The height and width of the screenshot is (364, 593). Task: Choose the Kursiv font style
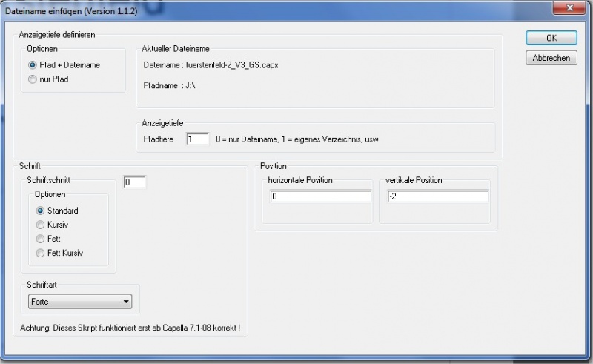tap(41, 225)
